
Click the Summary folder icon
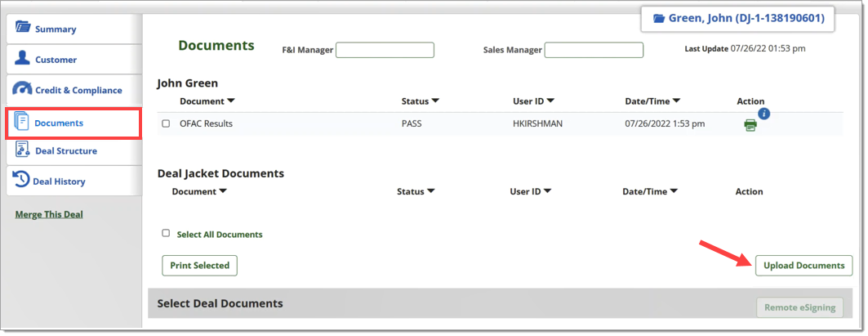coord(23,27)
